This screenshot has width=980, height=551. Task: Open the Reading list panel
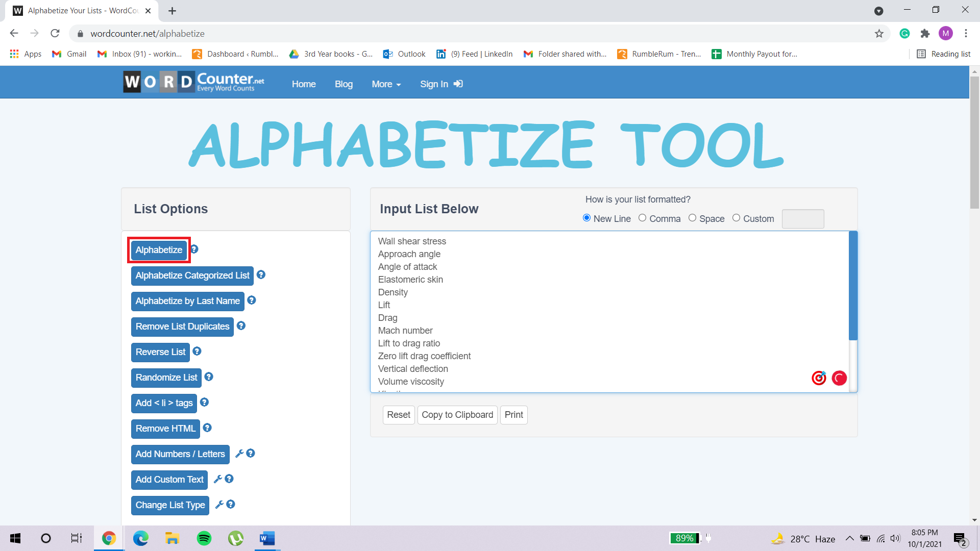coord(944,54)
